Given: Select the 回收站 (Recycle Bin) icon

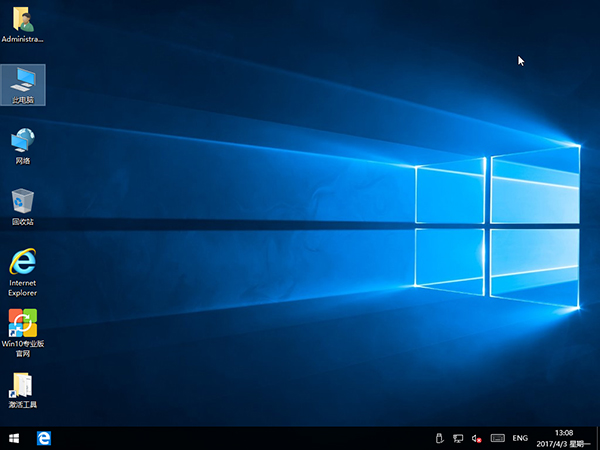Looking at the screenshot, I should point(22,201).
